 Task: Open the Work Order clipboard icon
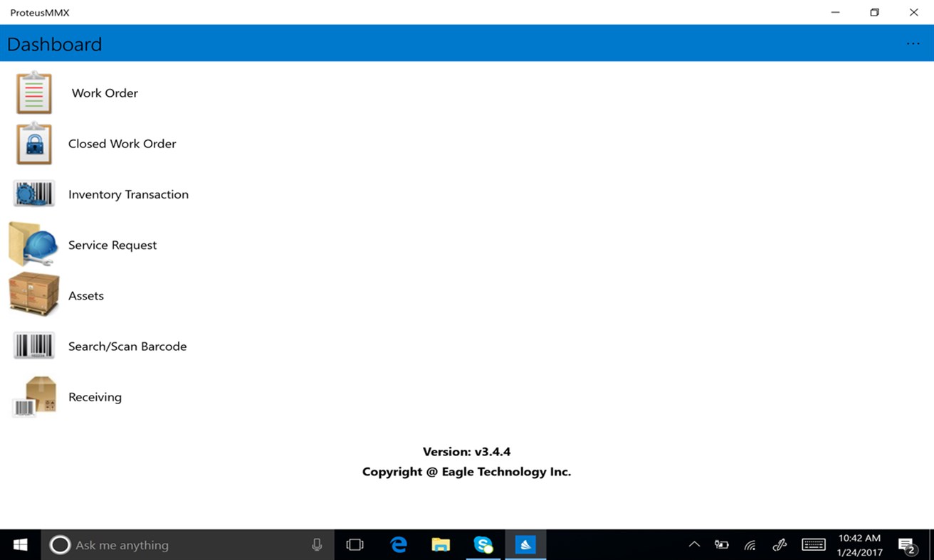coord(33,92)
